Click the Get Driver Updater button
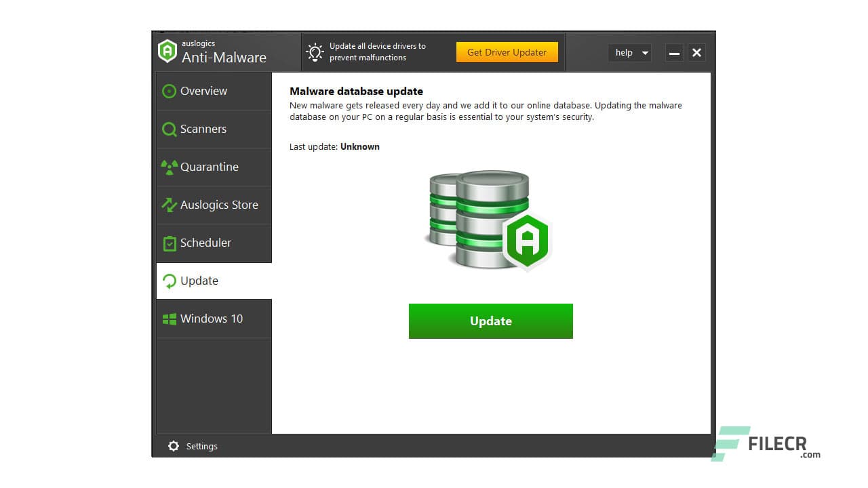 507,52
